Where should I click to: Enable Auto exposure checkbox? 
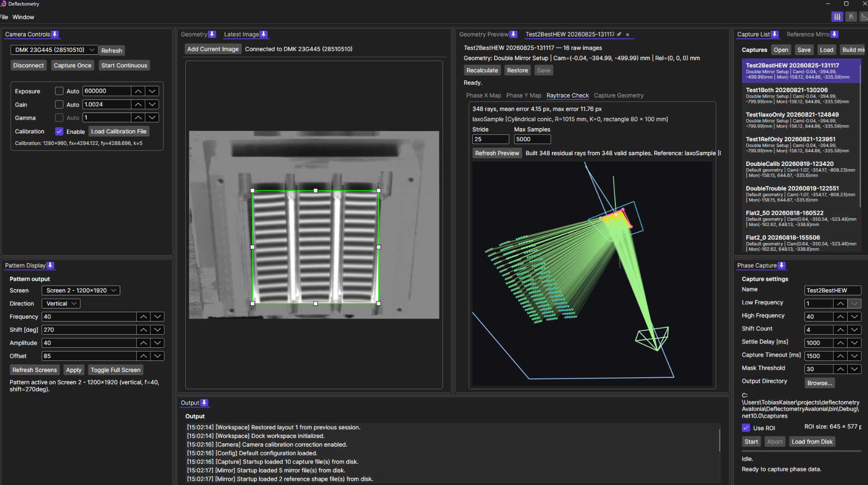tap(59, 91)
